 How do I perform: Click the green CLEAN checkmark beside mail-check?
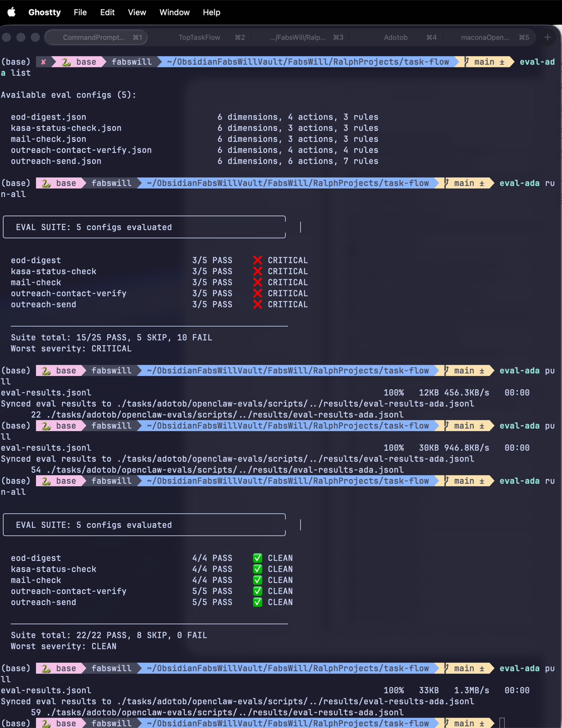258,580
